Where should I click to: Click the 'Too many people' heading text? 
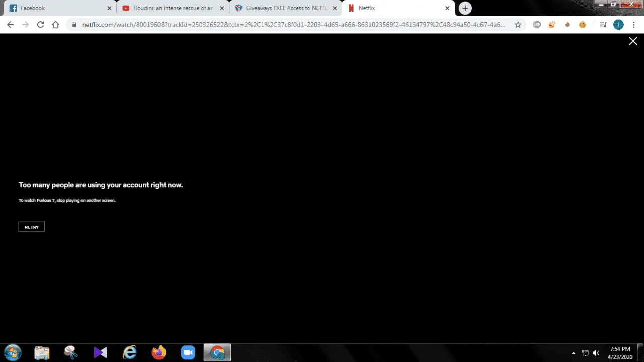tap(101, 185)
